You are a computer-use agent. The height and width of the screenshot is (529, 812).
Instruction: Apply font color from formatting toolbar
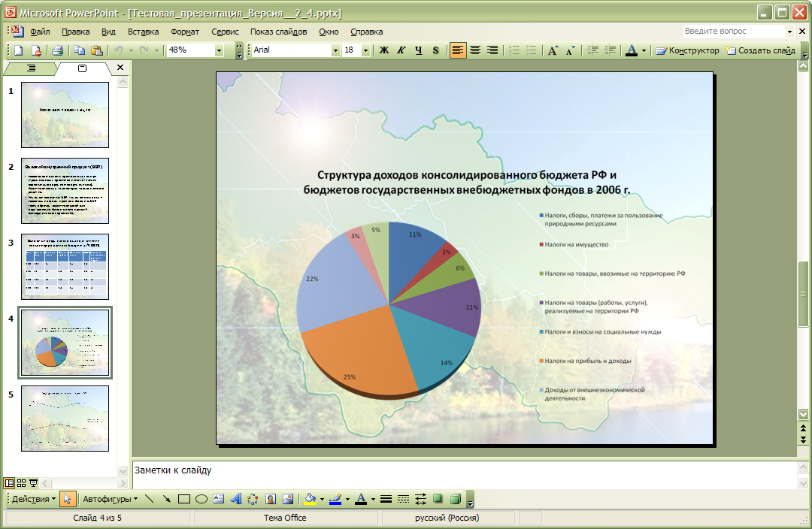[x=632, y=50]
